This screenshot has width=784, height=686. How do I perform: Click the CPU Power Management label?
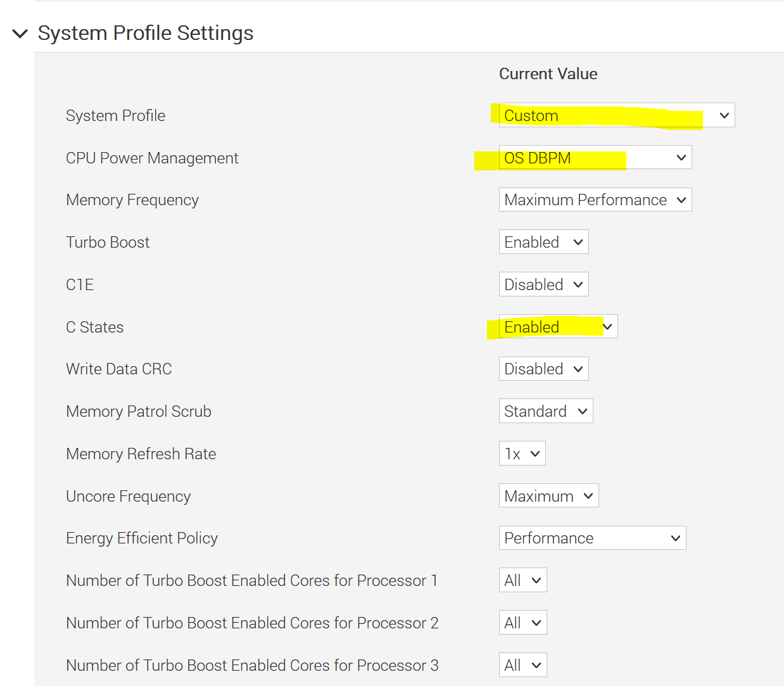(152, 157)
